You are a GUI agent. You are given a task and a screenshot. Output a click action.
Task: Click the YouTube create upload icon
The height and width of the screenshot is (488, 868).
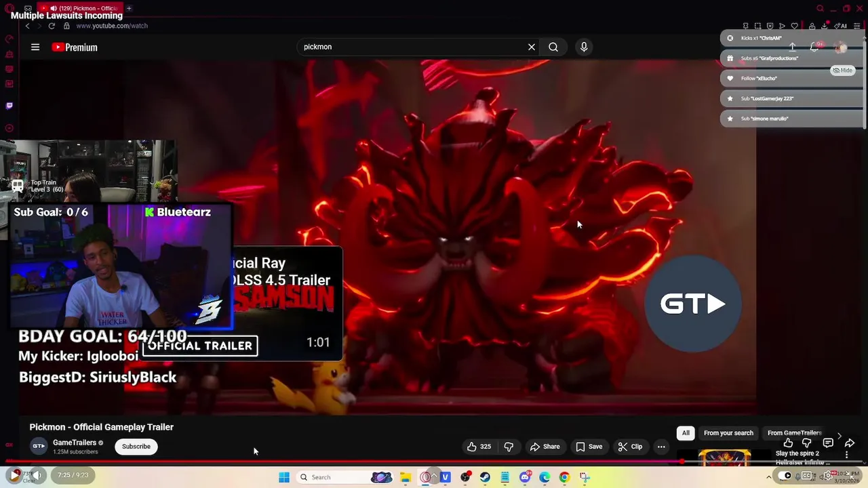click(x=792, y=47)
